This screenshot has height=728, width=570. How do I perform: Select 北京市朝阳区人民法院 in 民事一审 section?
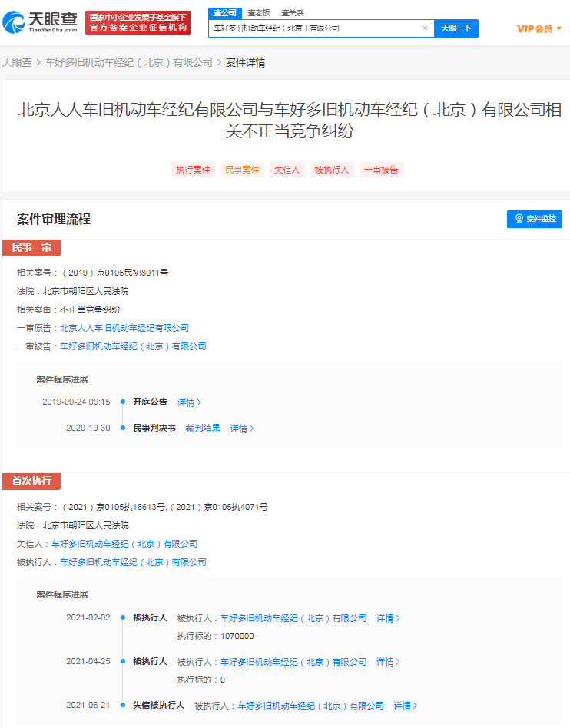[x=85, y=291]
